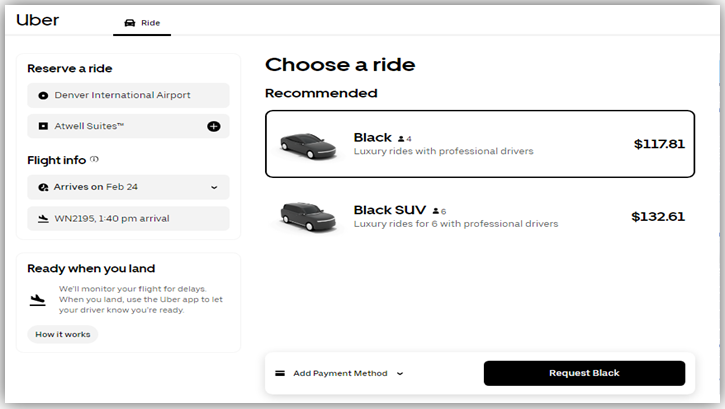Click the car icon in Ride tab
The width and height of the screenshot is (725, 409).
click(x=130, y=22)
